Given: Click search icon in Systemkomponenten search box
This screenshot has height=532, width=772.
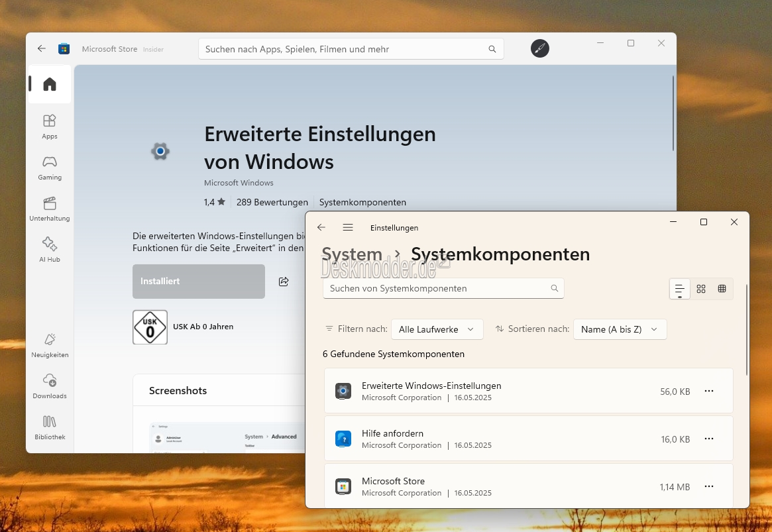Looking at the screenshot, I should (555, 288).
